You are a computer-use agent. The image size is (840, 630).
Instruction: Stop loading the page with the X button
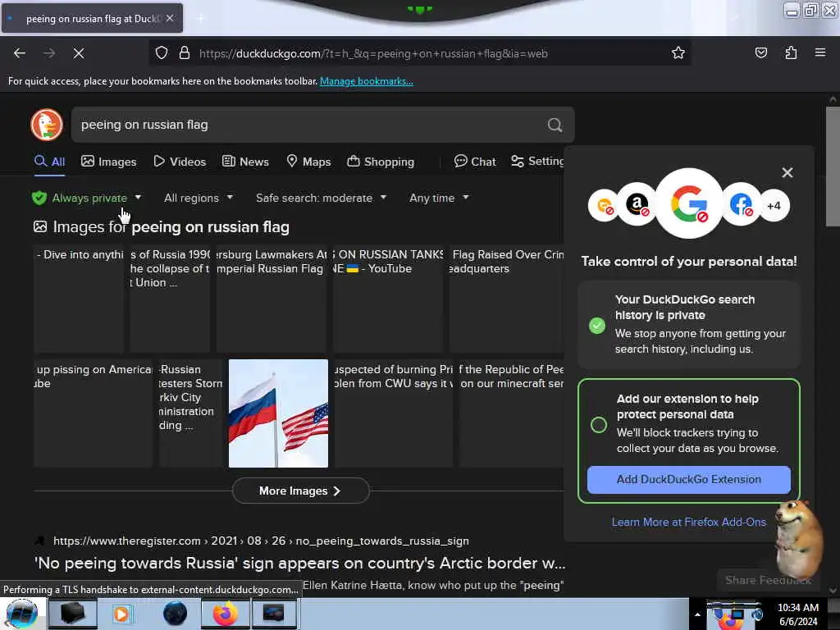78,53
